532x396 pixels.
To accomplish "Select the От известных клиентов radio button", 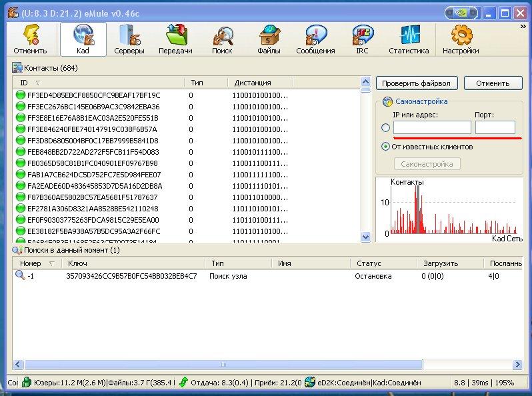I will pos(385,147).
